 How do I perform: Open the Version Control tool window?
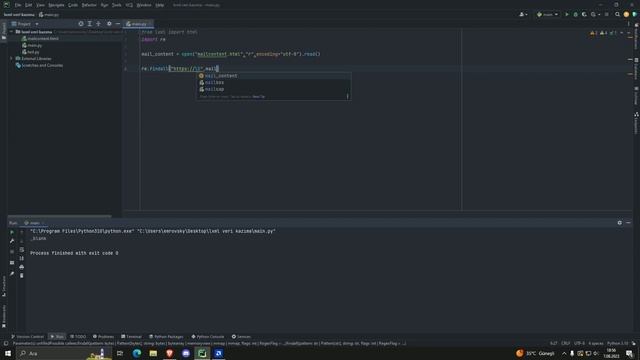coord(27,337)
